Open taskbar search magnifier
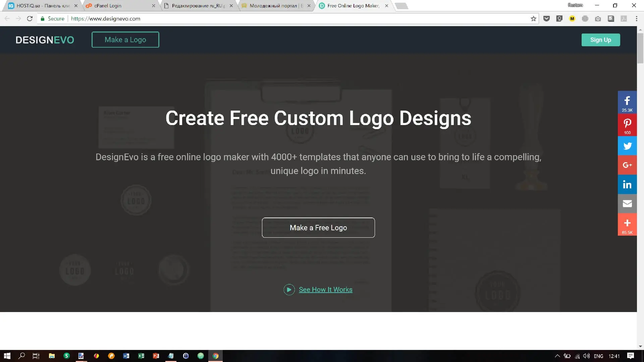 click(22, 356)
